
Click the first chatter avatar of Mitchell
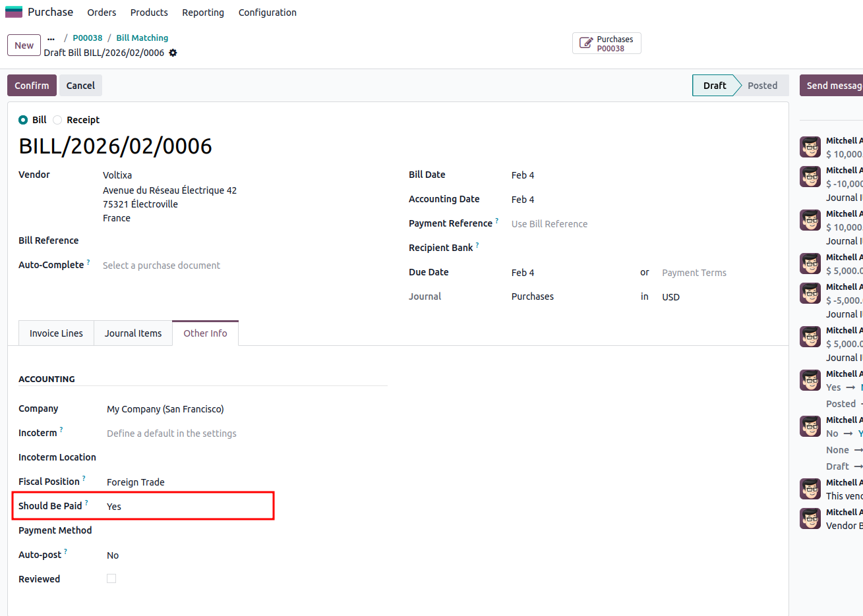pos(810,147)
